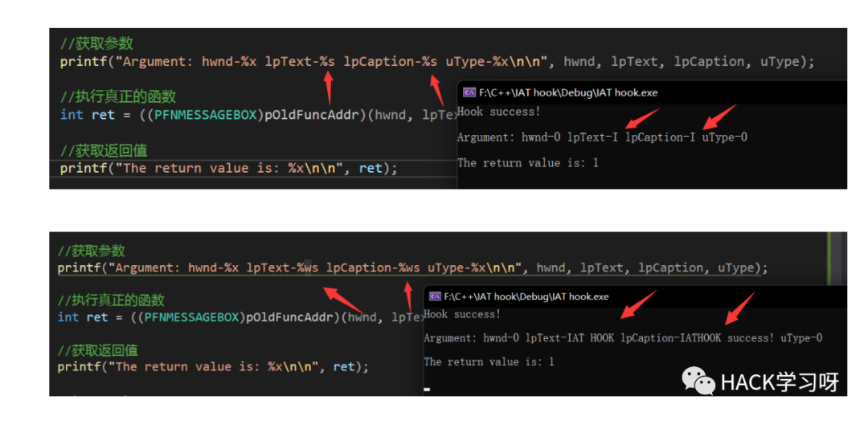Click 'The return value is: 1' in the upper console

(528, 162)
